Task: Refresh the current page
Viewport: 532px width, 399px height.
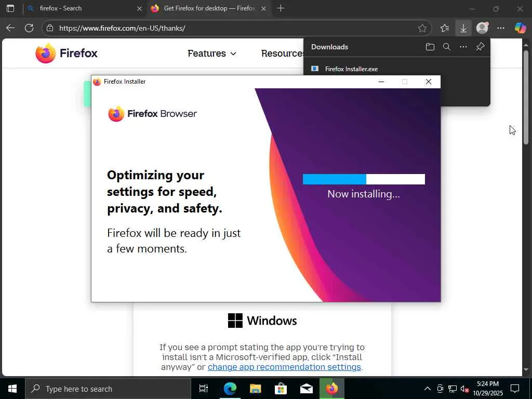Action: pos(29,28)
